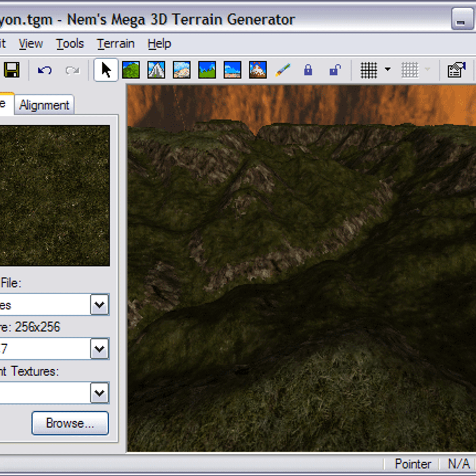Open the Textures combo box list
476x476 pixels.
tap(100, 393)
